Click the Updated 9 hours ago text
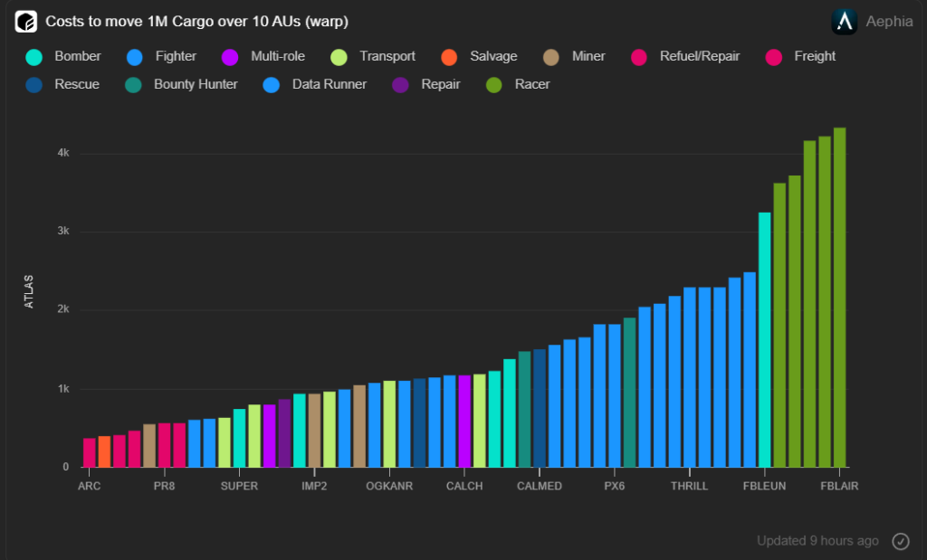The height and width of the screenshot is (560, 927). click(817, 541)
